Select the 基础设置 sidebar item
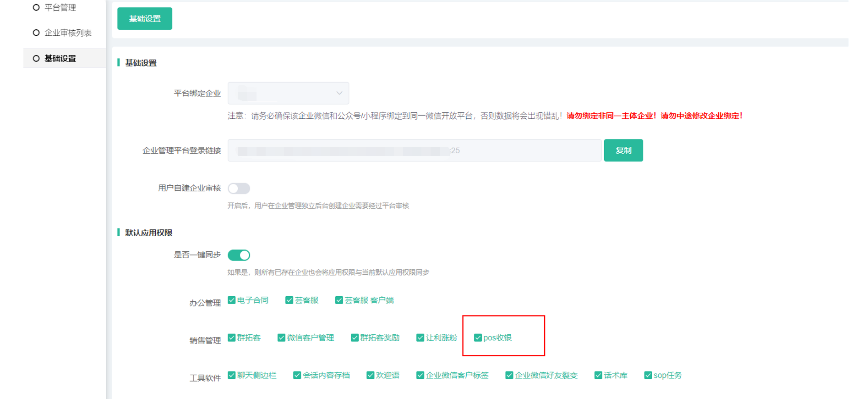 click(x=60, y=59)
